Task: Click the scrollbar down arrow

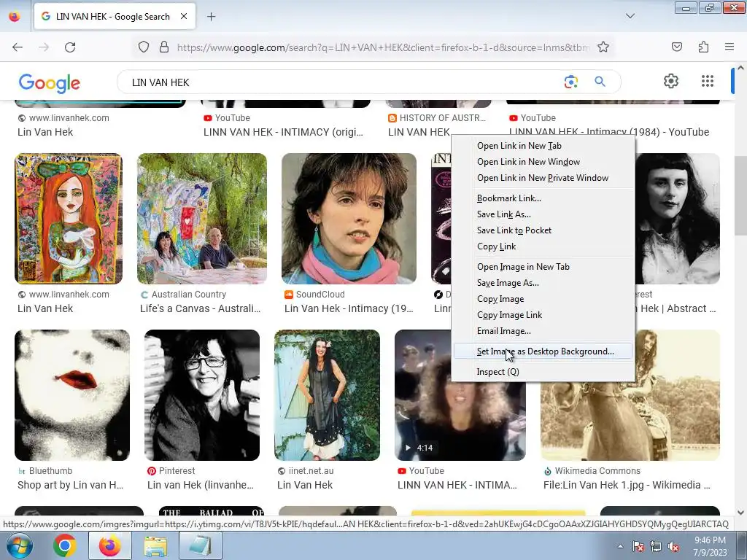Action: [x=740, y=513]
